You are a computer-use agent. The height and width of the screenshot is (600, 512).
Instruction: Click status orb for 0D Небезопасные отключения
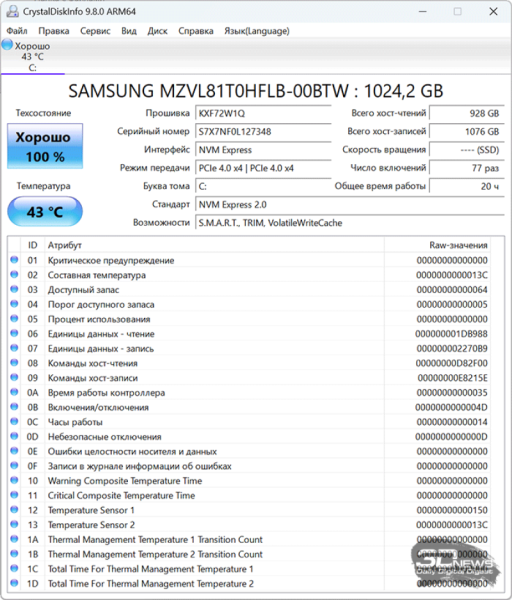[x=14, y=436]
